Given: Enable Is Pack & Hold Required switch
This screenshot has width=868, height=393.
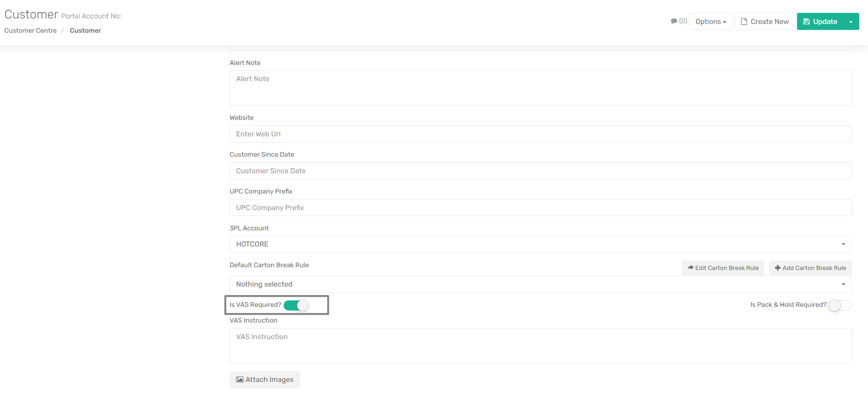Looking at the screenshot, I should [840, 305].
